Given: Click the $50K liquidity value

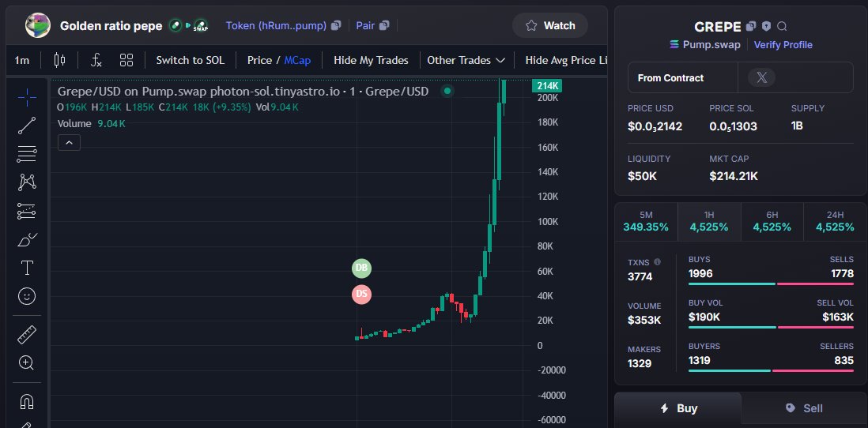Looking at the screenshot, I should tap(642, 176).
